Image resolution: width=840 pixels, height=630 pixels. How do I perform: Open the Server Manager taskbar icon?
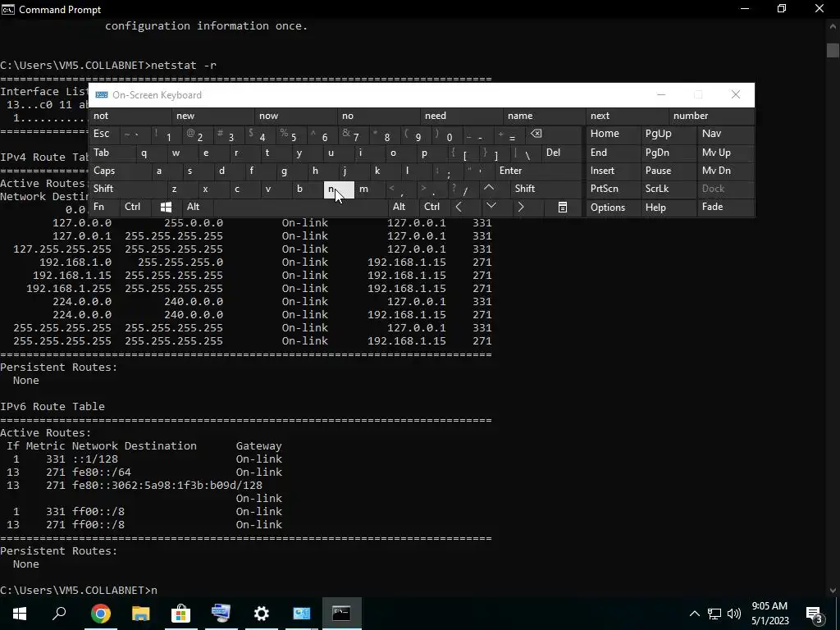[221, 613]
